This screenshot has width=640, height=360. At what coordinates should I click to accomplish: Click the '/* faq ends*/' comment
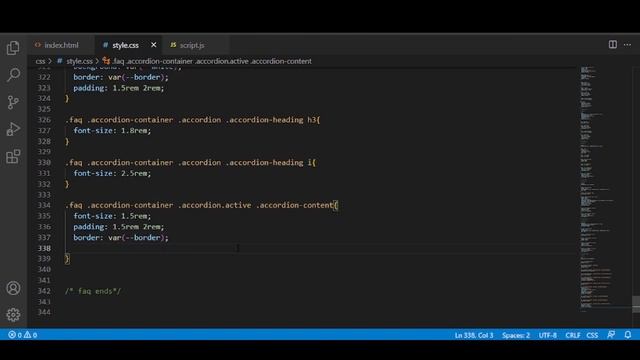[93, 291]
